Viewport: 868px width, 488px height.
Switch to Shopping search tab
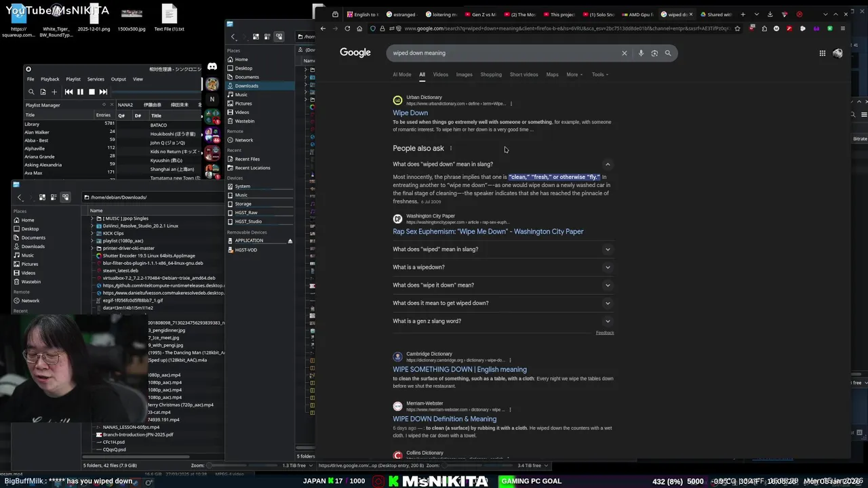[491, 75]
